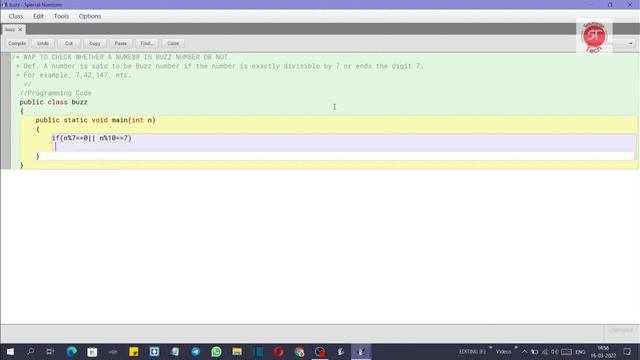Open the screen recorder taskbar icon
The image size is (640, 360).
click(320, 351)
